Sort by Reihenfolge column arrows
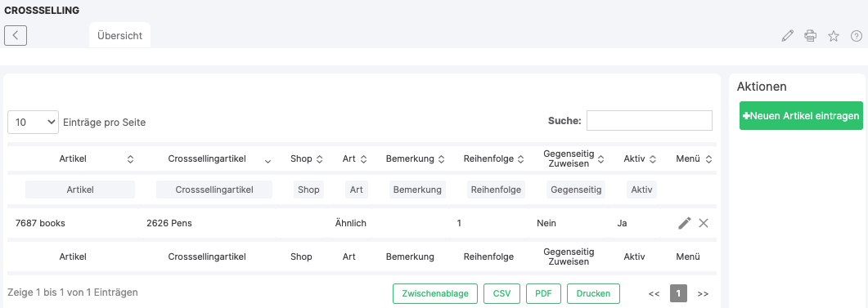868x308 pixels. pos(519,159)
